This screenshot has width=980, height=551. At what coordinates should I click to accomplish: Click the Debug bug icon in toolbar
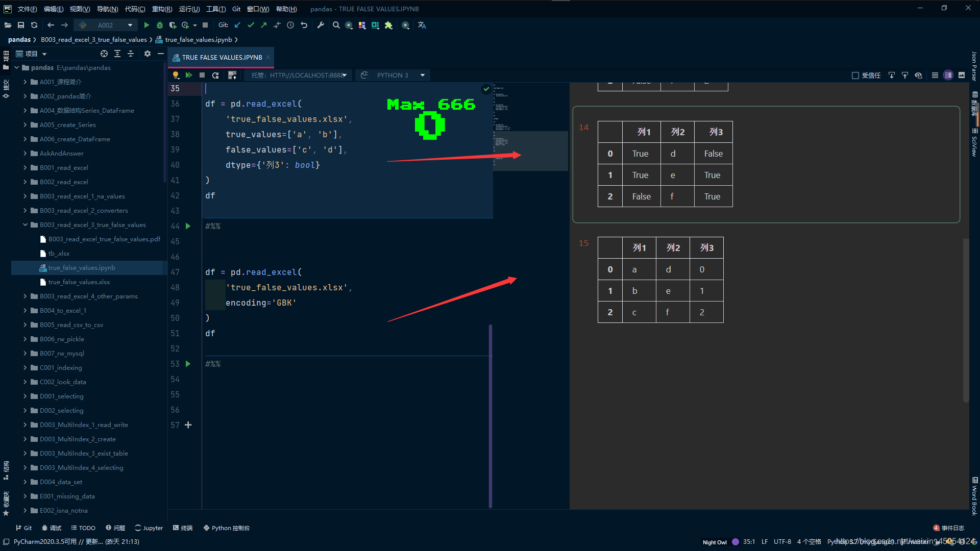tap(160, 25)
